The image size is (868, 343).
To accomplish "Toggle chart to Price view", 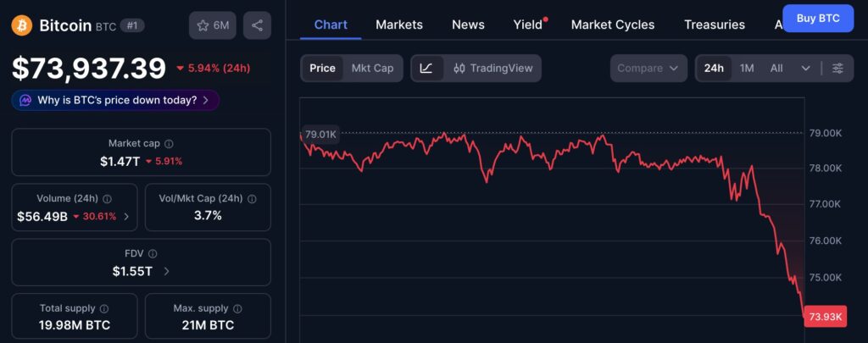I will (x=322, y=68).
